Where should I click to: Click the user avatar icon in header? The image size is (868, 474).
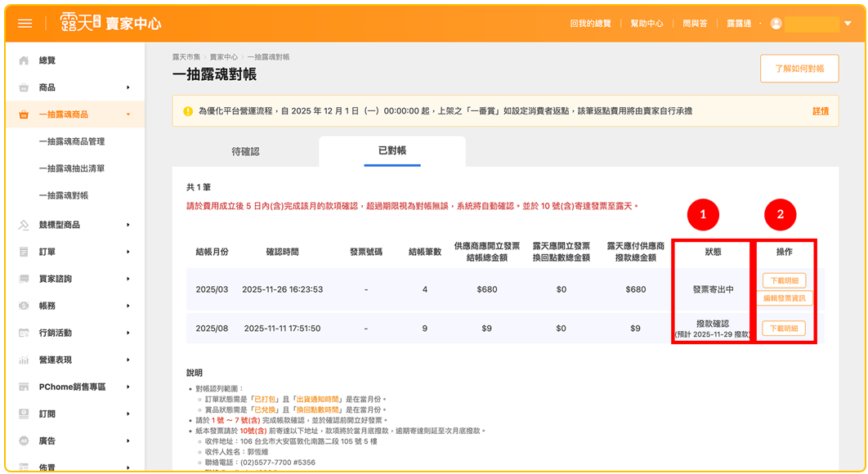[776, 24]
